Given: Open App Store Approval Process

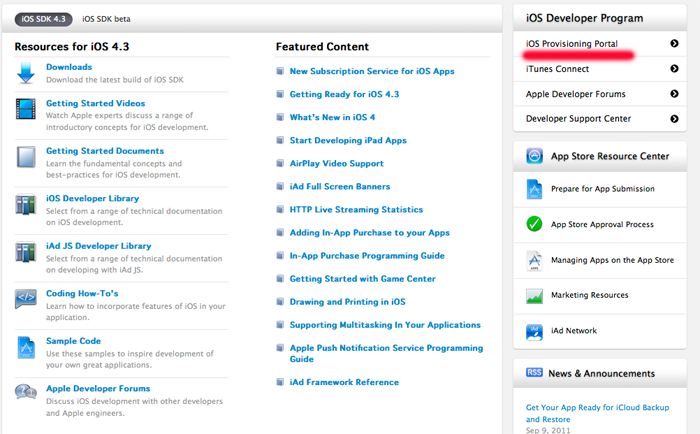Looking at the screenshot, I should [602, 225].
